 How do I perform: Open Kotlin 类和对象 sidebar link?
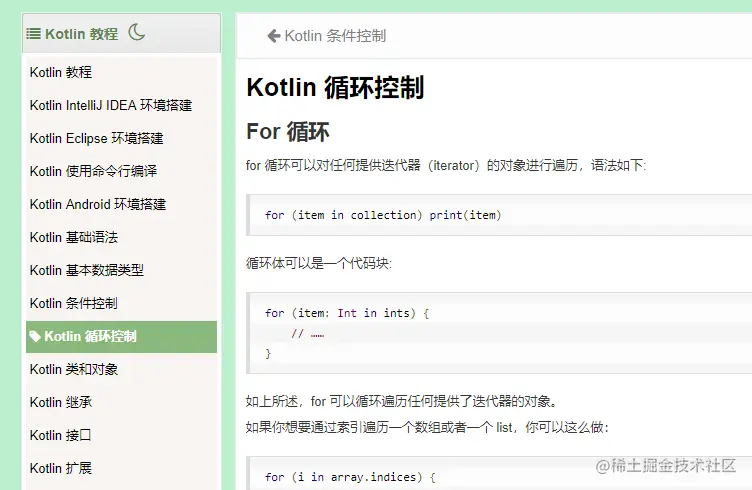point(74,370)
